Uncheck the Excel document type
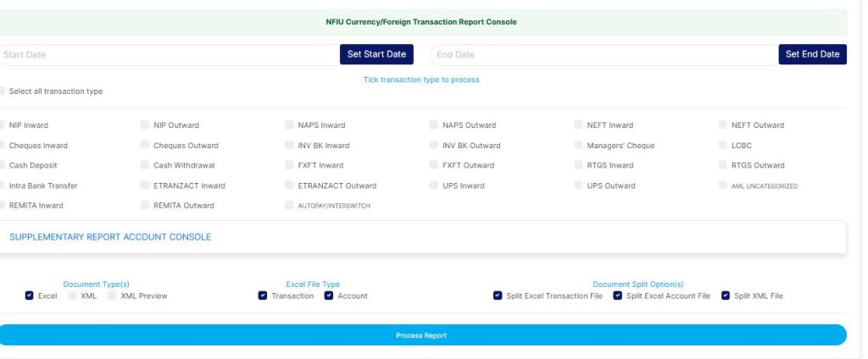Viewport: 868px width, 359px height. [x=30, y=295]
